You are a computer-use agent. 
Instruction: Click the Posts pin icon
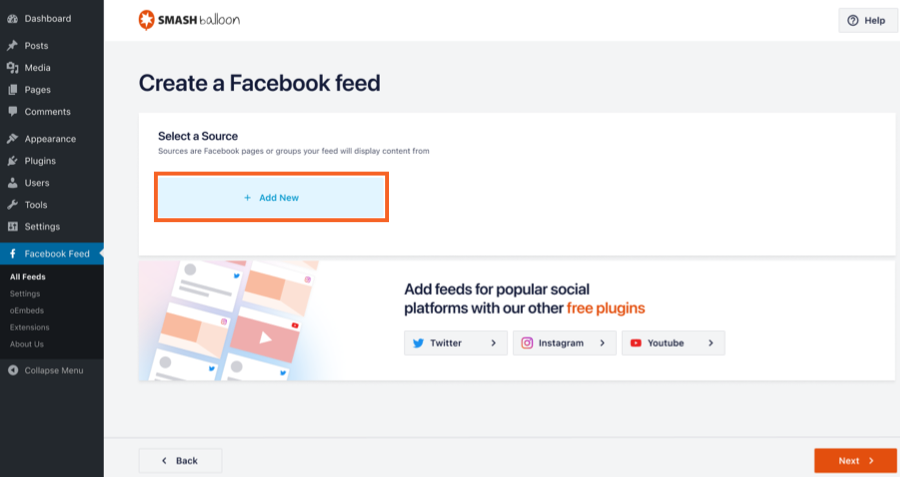pyautogui.click(x=12, y=46)
